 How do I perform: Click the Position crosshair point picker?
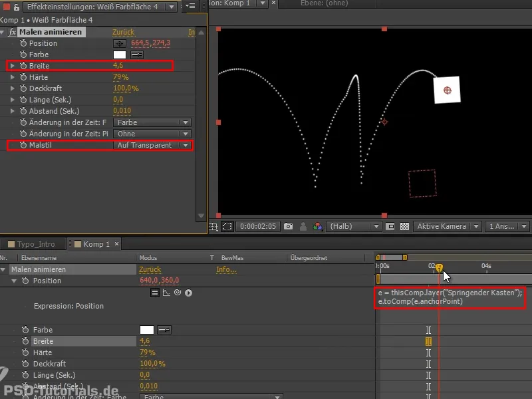click(x=120, y=43)
